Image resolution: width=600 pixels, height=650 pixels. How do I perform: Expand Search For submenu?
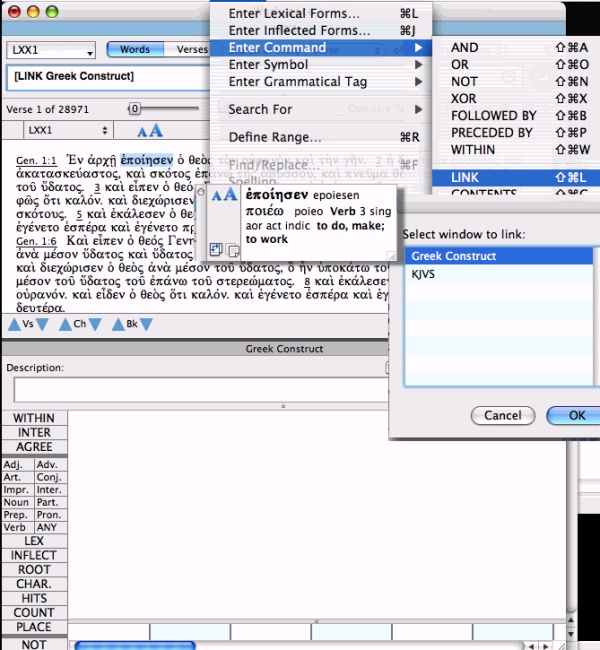click(321, 109)
